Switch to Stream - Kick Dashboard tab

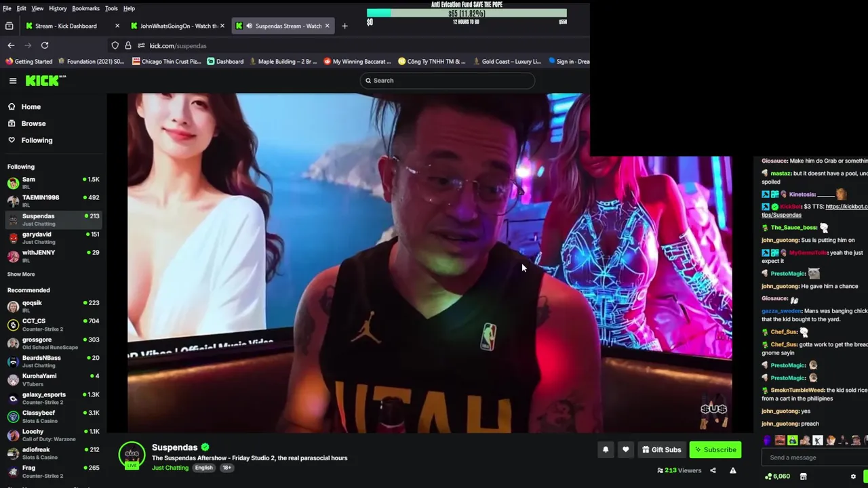72,26
